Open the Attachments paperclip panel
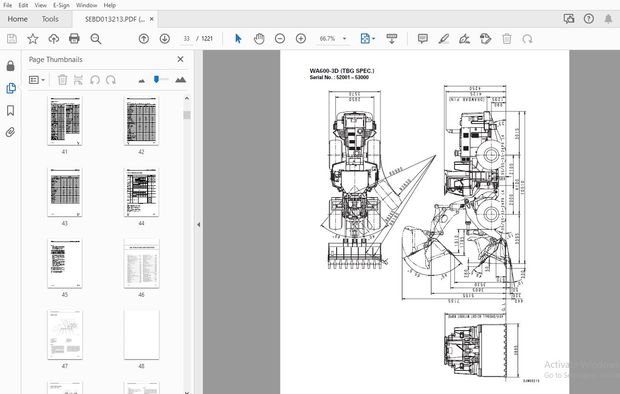Screen dimensions: 620x394 coord(11,132)
